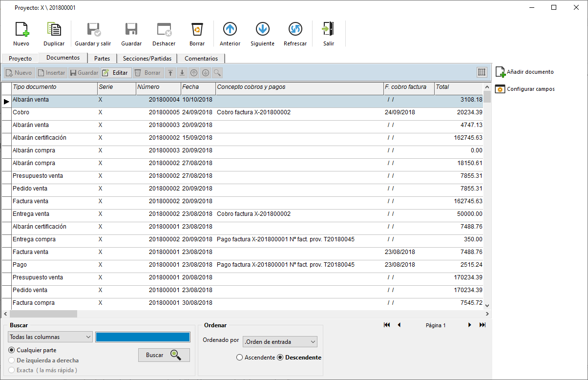Click the blue search input field
Viewport: 588px width, 380px height.
143,337
